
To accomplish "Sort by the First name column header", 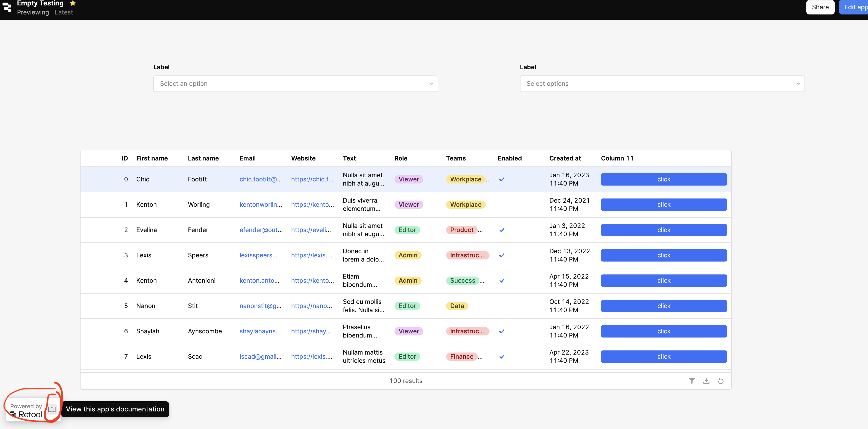I will tap(152, 158).
